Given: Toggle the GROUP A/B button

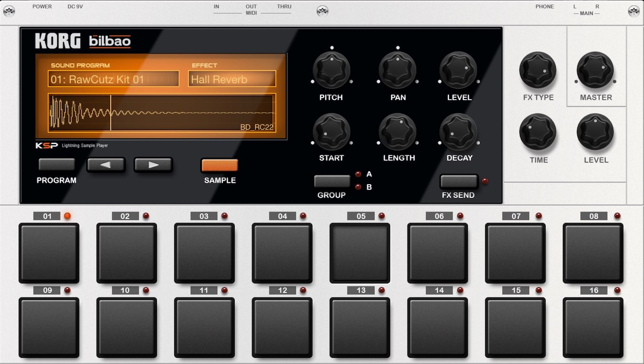Looking at the screenshot, I should 332,181.
